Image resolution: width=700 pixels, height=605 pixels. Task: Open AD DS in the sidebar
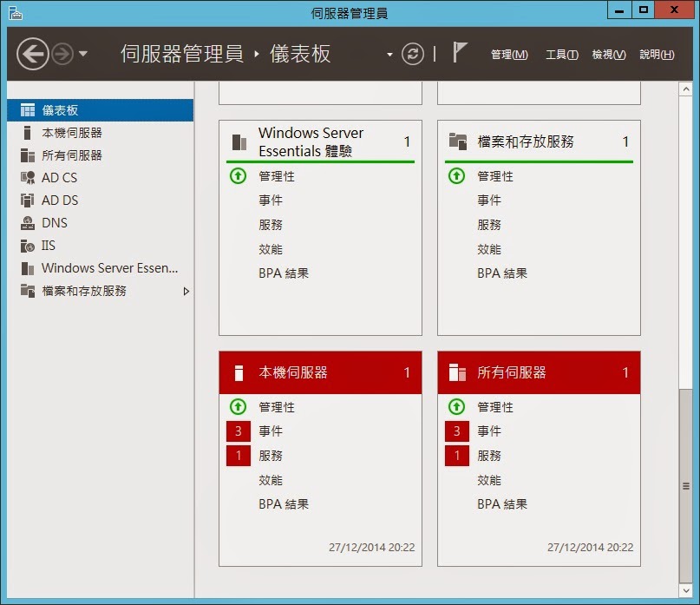tap(101, 201)
